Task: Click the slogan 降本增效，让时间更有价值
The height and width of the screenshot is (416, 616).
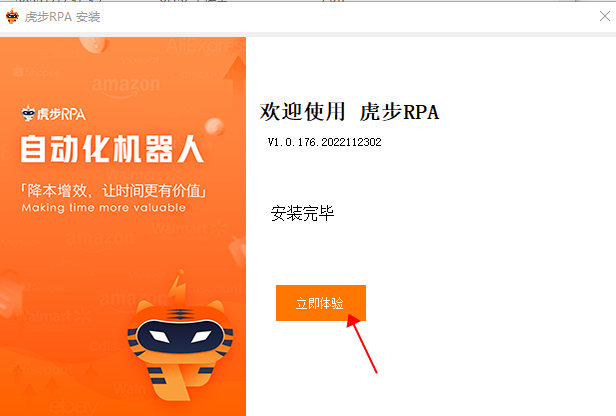Action: click(x=114, y=191)
